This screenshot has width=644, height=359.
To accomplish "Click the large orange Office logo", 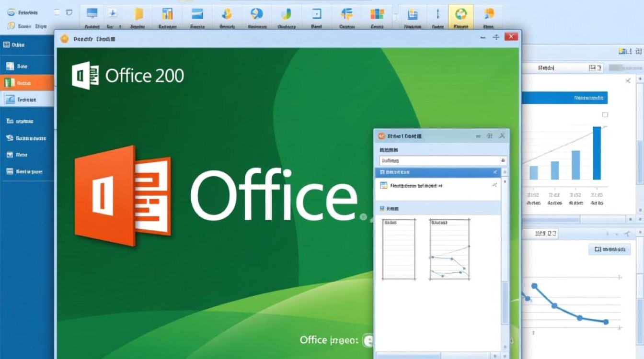I will click(123, 195).
